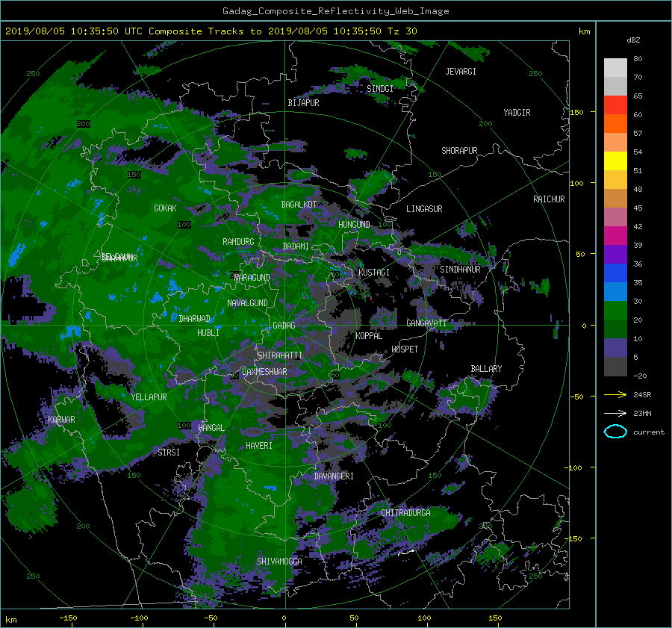Click the bottom-axis 100 km tick label
Image resolution: width=672 pixels, height=628 pixels.
point(424,618)
